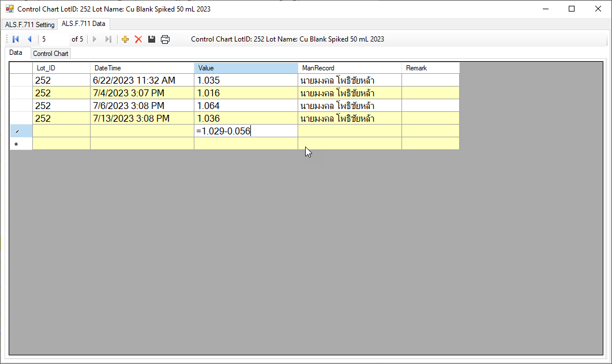Viewport: 612px width, 364px height.
Task: Click the Value column header
Action: point(246,68)
